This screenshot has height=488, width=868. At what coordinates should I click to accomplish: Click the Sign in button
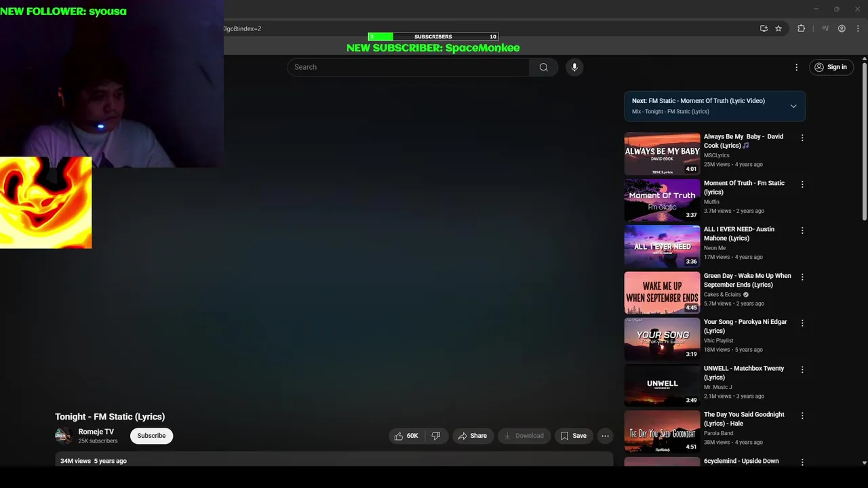click(x=831, y=67)
